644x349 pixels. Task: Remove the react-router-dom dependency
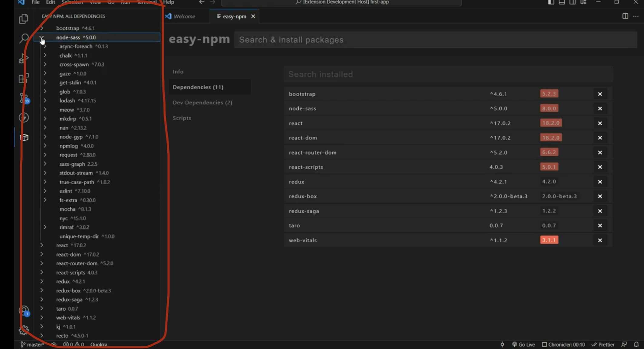(x=600, y=152)
